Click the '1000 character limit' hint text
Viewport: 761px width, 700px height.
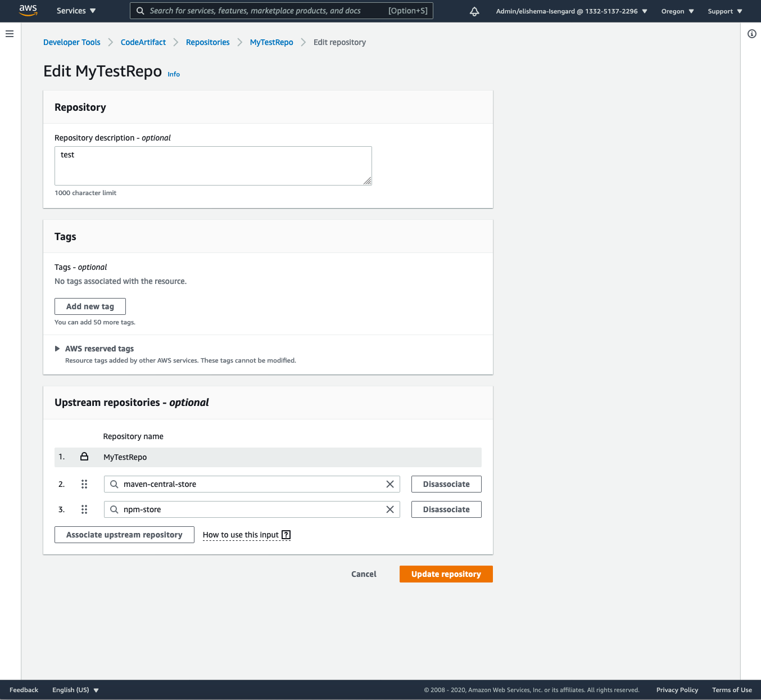pyautogui.click(x=85, y=193)
